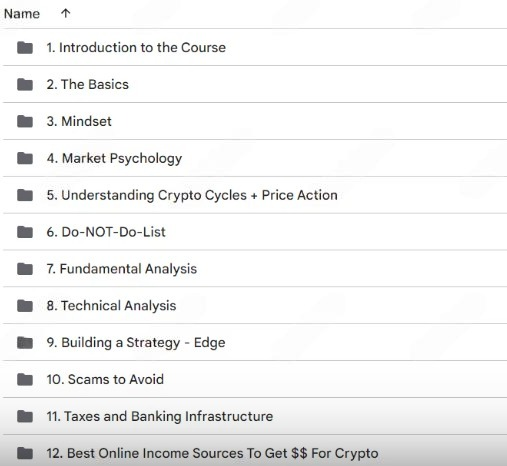Image resolution: width=507 pixels, height=466 pixels.
Task: Click the folder icon for Taxes and Banking Infrastructure
Action: click(25, 416)
